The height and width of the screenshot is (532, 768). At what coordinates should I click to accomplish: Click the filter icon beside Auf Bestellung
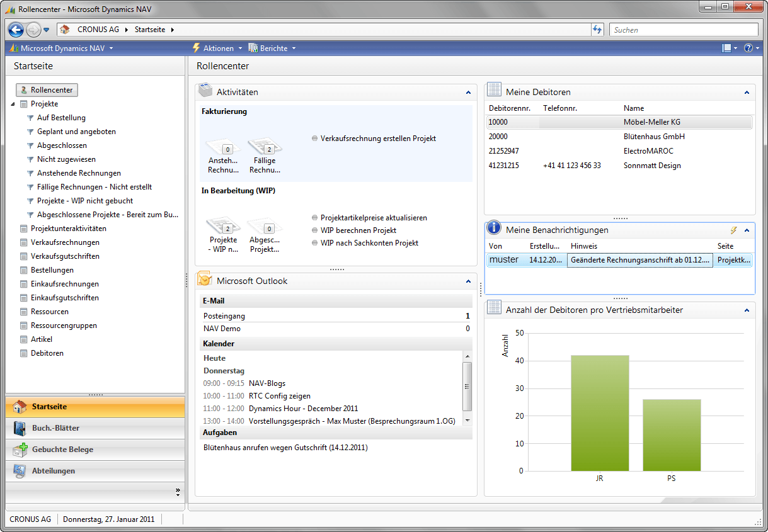tap(30, 118)
